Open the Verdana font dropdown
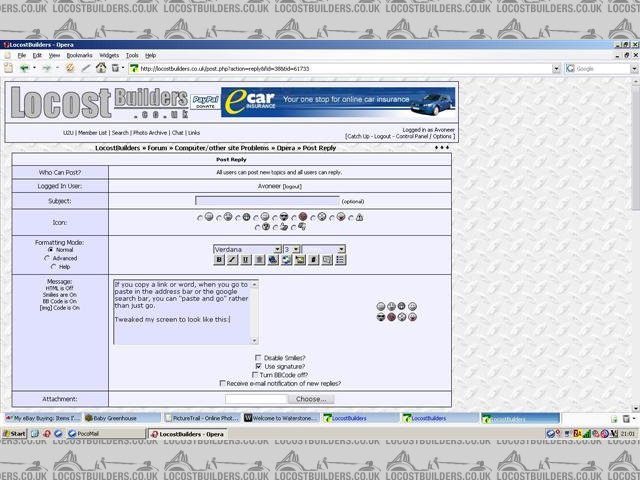 pyautogui.click(x=247, y=249)
